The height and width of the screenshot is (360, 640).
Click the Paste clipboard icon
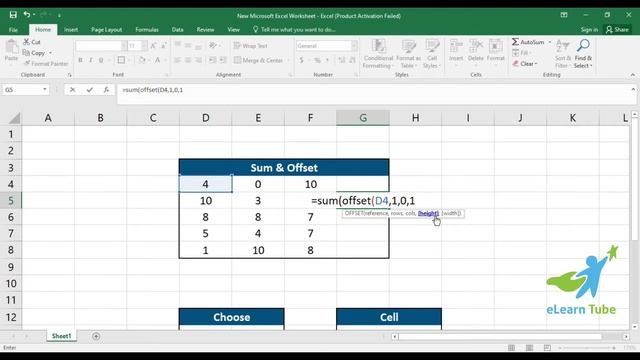coord(11,47)
